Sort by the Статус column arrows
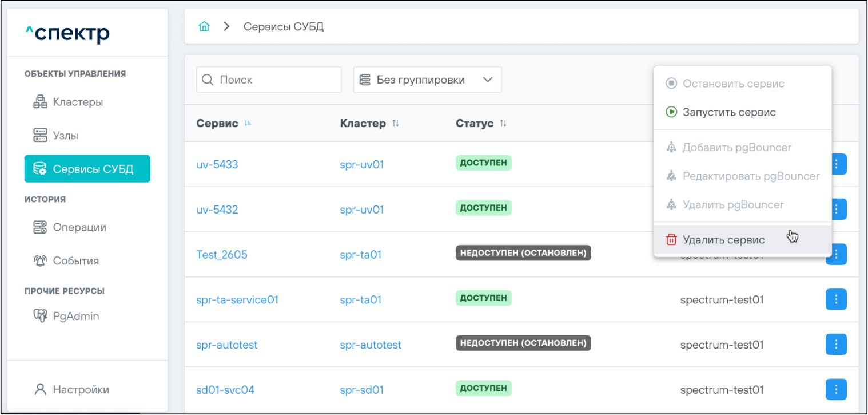 503,124
